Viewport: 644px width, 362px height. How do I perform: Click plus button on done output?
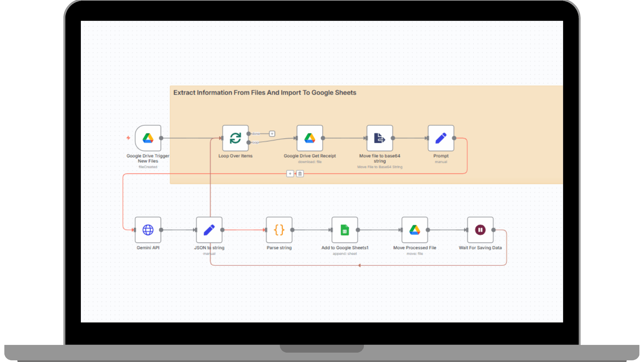coord(272,134)
